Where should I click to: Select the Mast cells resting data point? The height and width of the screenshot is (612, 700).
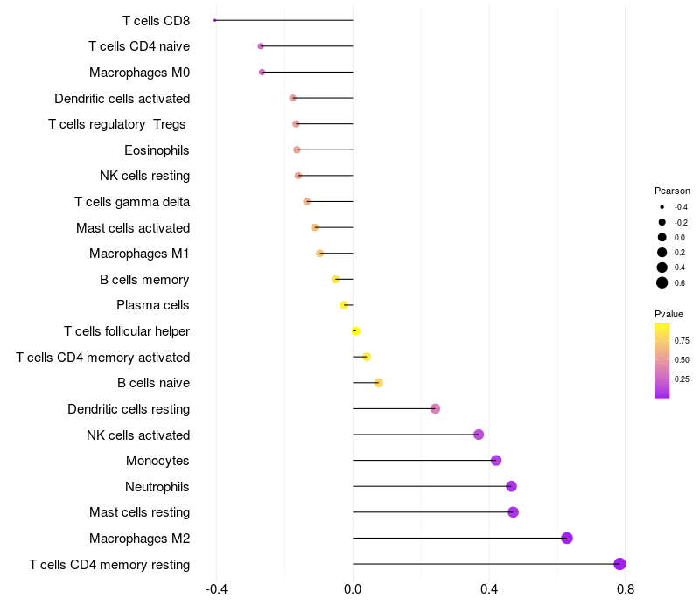click(514, 512)
